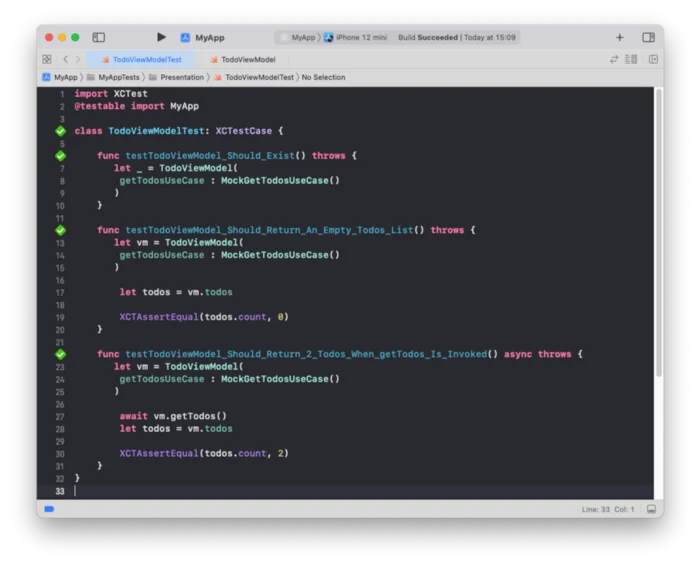Click the vertical editor scrollbar

click(658, 233)
